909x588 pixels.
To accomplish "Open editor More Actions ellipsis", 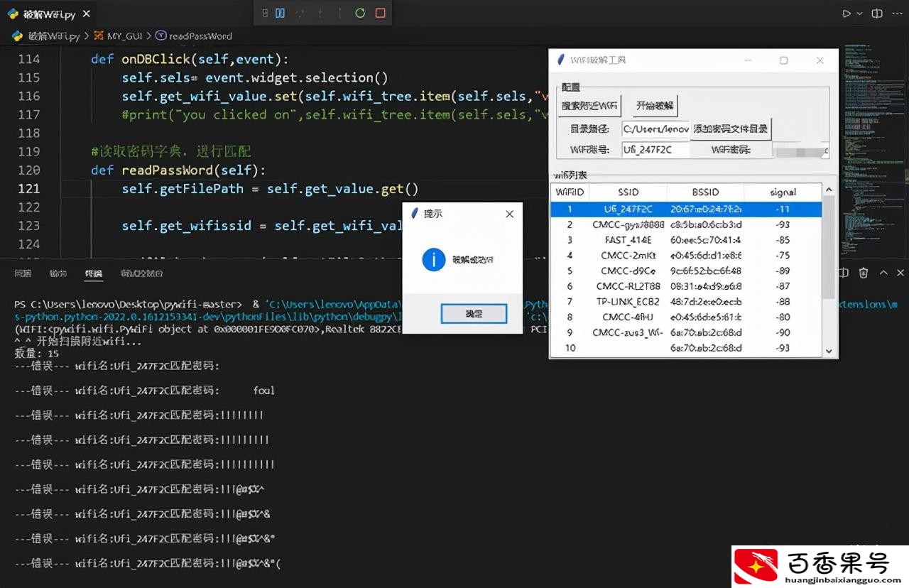I will [x=897, y=13].
